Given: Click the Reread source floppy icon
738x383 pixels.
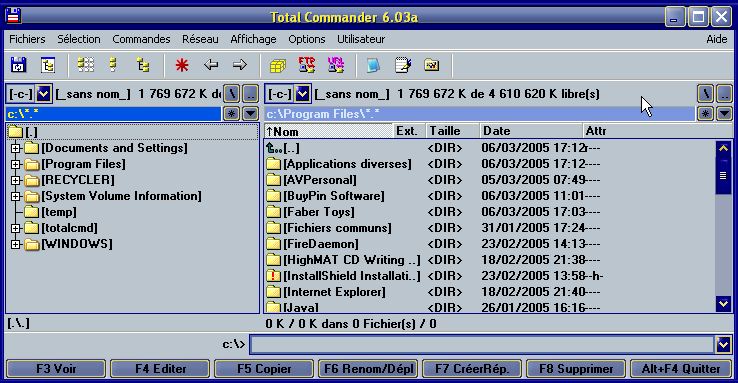Looking at the screenshot, I should pos(18,65).
